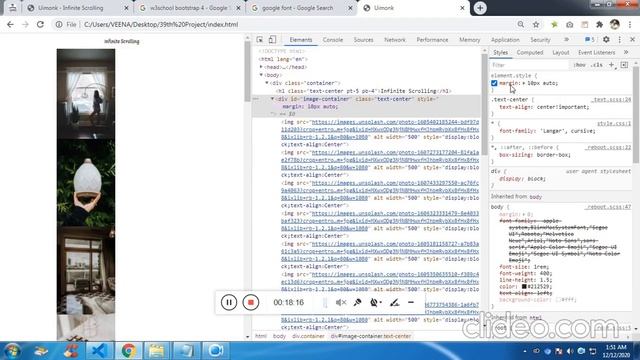Show more Styles sidebar tabs
This screenshot has width=640, height=360.
coord(626,52)
